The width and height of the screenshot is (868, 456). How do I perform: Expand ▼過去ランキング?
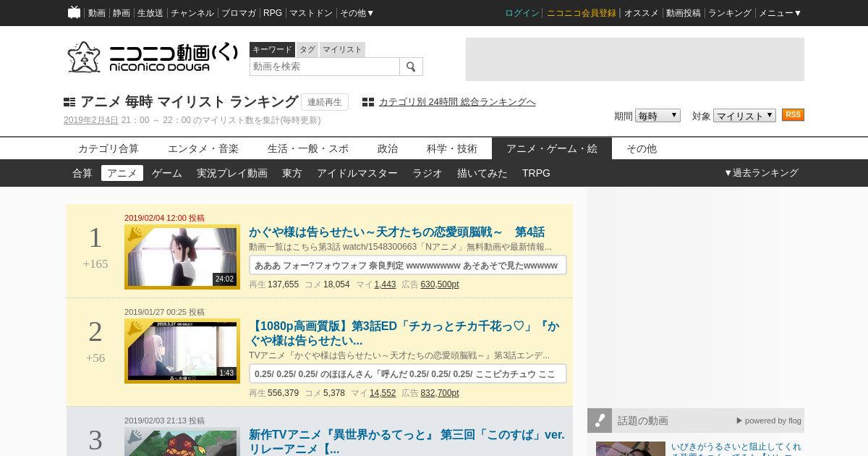(761, 173)
